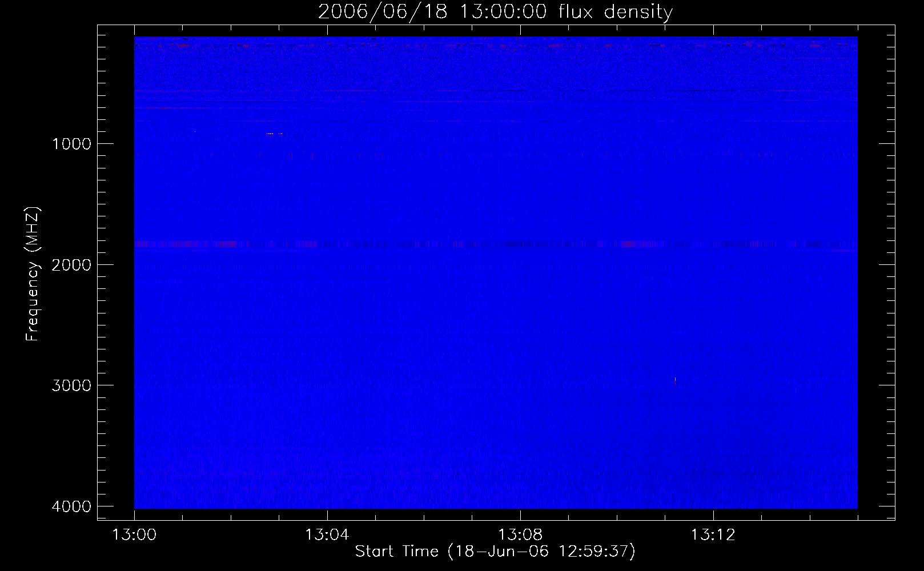Click the 13:08 time tick label

520,535
